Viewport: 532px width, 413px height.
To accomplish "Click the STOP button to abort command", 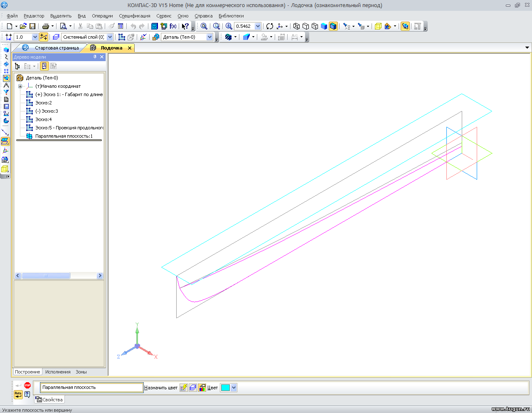I will [27, 386].
